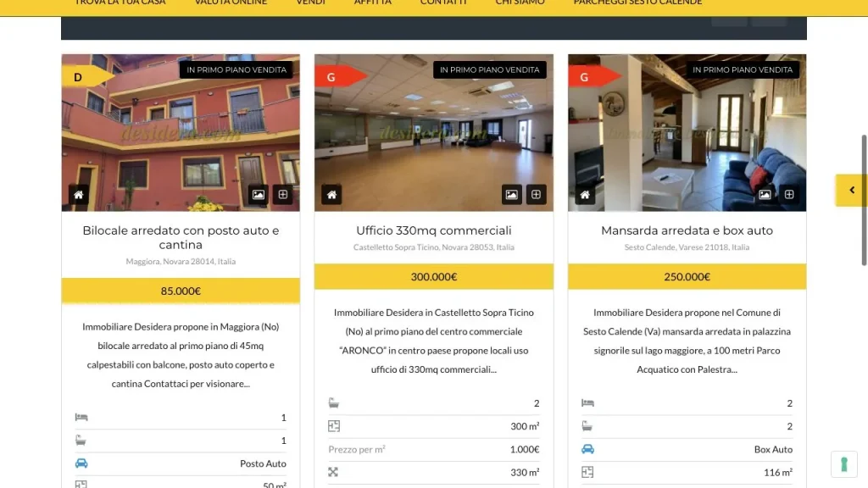Open Bilocale arredato con posto auto listing title
This screenshot has height=488, width=868.
(181, 237)
